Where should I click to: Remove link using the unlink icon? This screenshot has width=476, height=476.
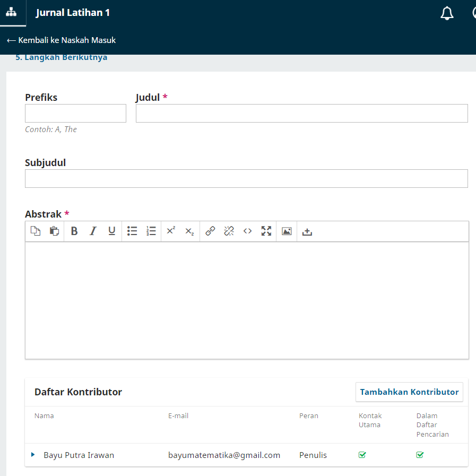pyautogui.click(x=229, y=231)
